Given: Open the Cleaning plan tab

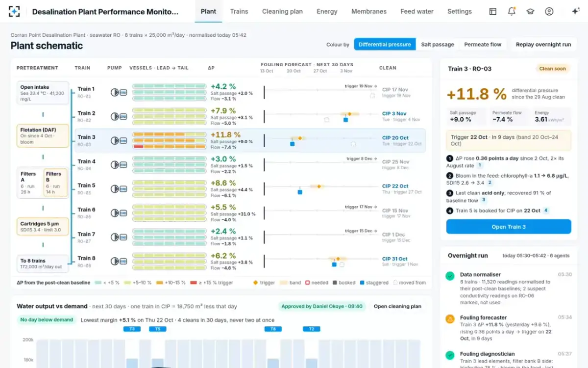Looking at the screenshot, I should (x=282, y=11).
